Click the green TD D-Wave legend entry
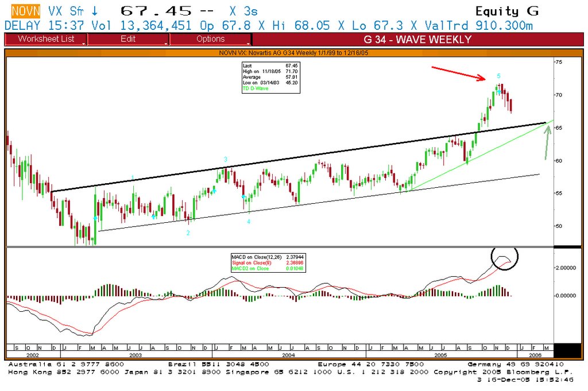588x391 pixels. 256,88
